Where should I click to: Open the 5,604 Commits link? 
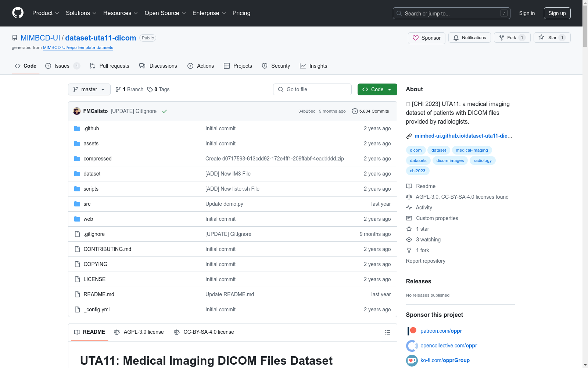pyautogui.click(x=370, y=111)
